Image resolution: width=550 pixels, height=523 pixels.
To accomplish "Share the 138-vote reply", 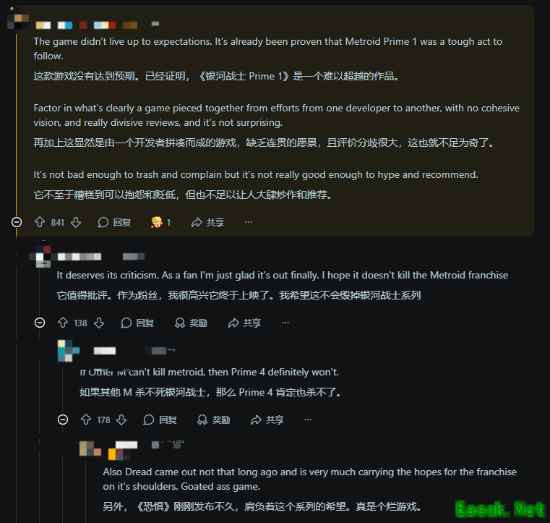I will click(244, 323).
